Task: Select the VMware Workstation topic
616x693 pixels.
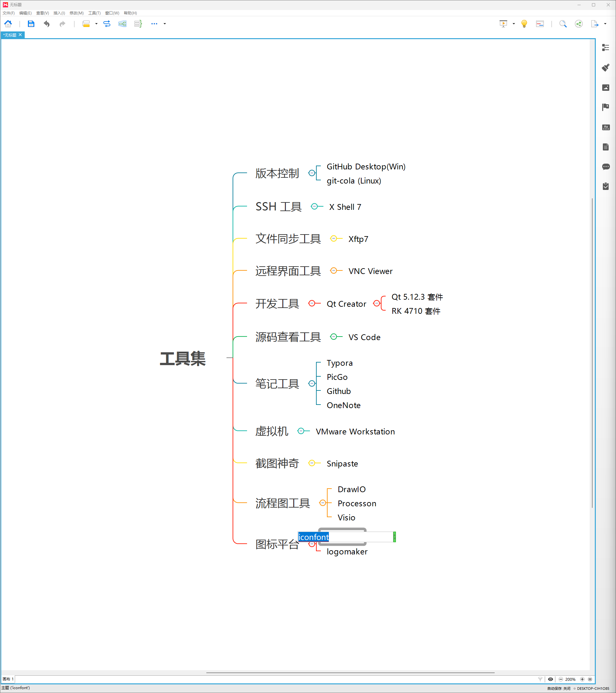Action: coord(355,432)
